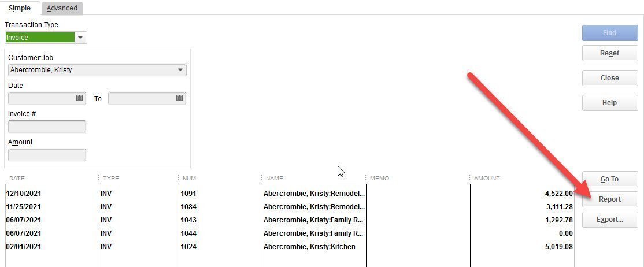Sort by the NAME column header
This screenshot has height=267, width=644.
(x=275, y=178)
